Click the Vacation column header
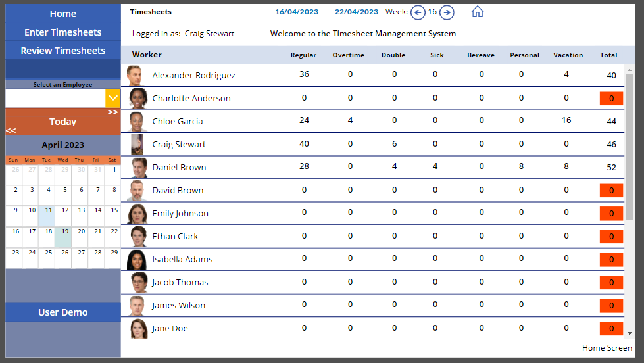The image size is (644, 363). 568,55
